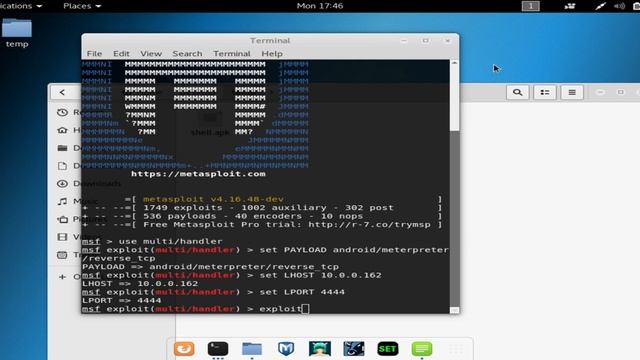Launch the orange Firefox icon in dock
Image resolution: width=640 pixels, height=360 pixels.
click(x=184, y=349)
